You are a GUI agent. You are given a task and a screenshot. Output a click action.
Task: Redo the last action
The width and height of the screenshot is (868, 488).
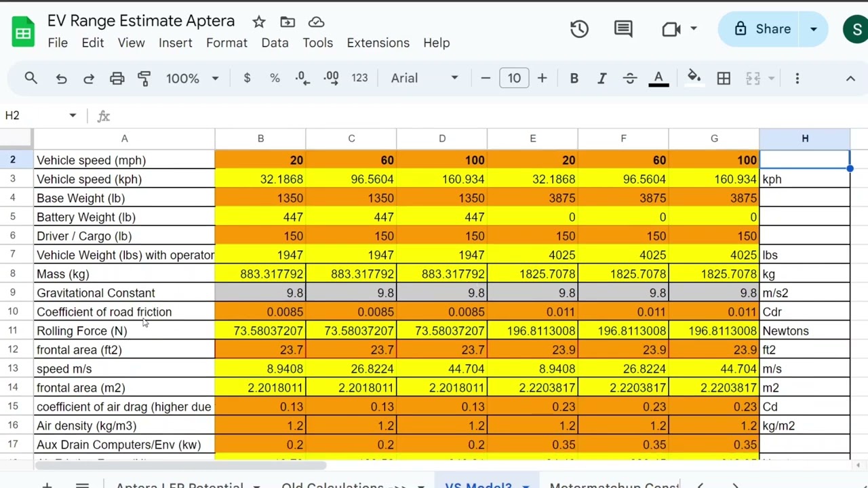coord(89,78)
